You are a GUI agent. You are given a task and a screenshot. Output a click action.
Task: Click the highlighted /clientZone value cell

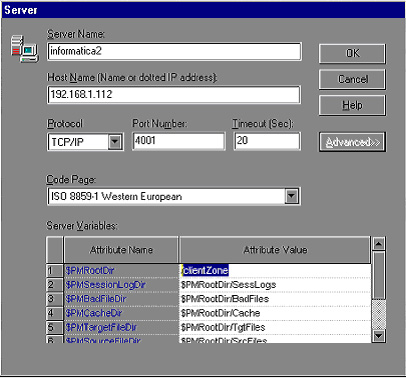[275, 270]
